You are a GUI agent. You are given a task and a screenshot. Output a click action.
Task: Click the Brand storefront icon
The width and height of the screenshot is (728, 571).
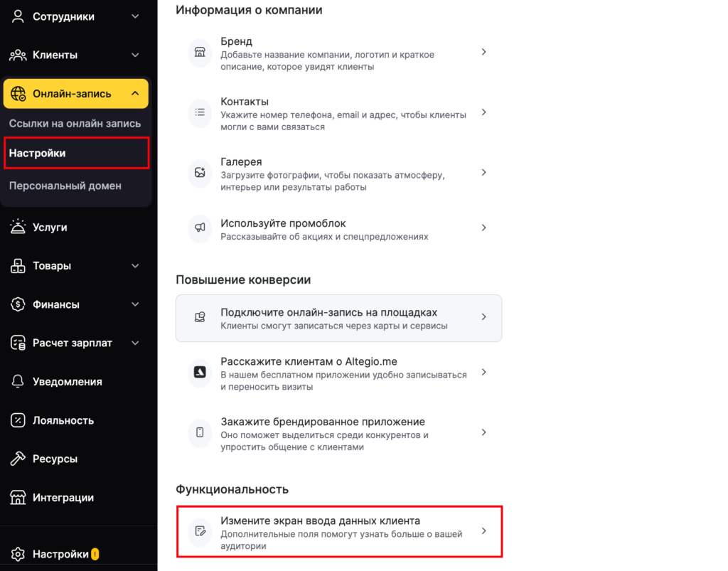coord(200,52)
